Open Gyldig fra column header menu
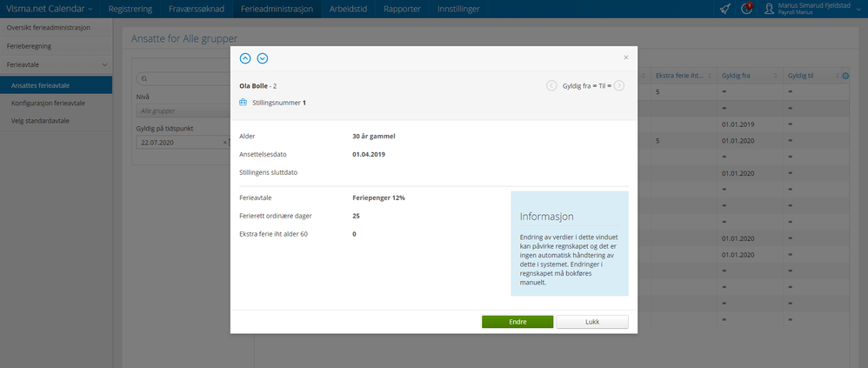868x368 pixels. (775, 76)
